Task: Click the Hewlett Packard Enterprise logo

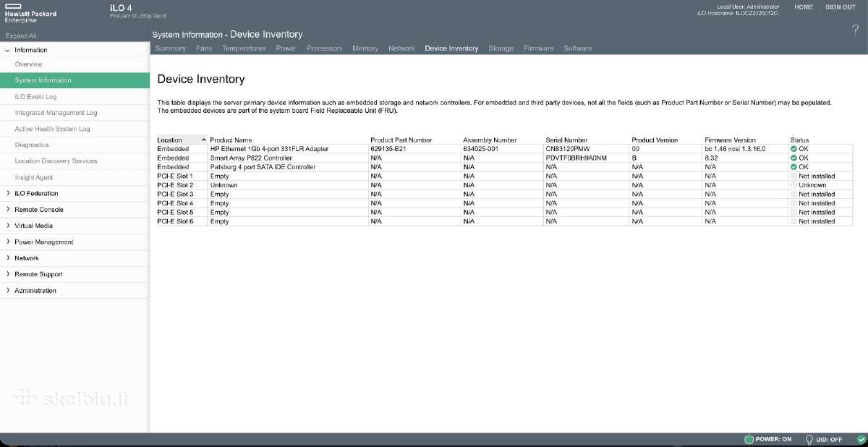Action: pos(30,13)
